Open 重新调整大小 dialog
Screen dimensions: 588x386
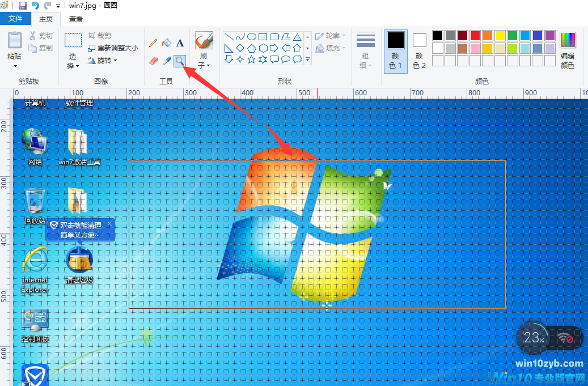113,48
